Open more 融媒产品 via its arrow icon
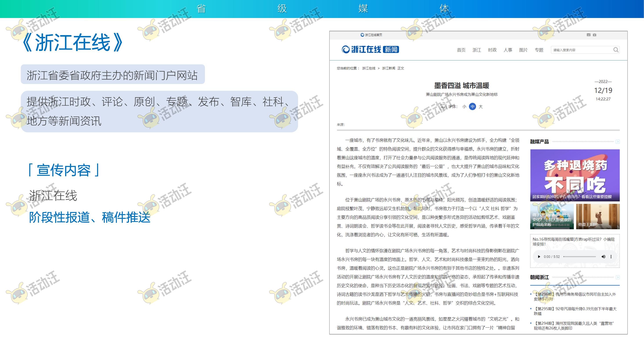 [x=617, y=142]
